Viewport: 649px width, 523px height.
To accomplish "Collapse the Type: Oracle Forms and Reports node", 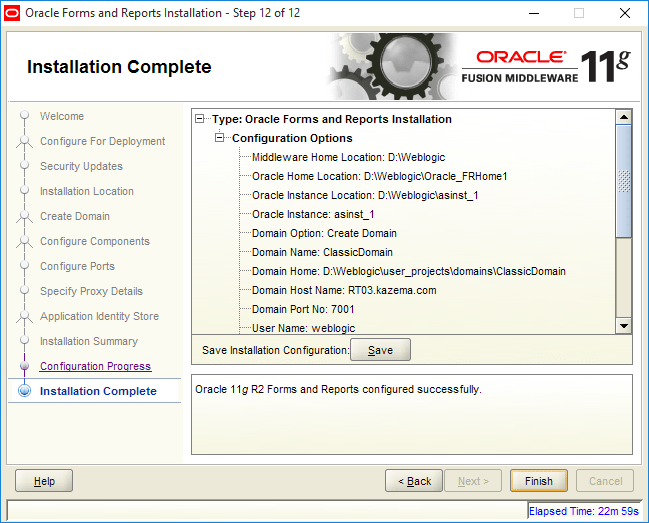I will 200,119.
